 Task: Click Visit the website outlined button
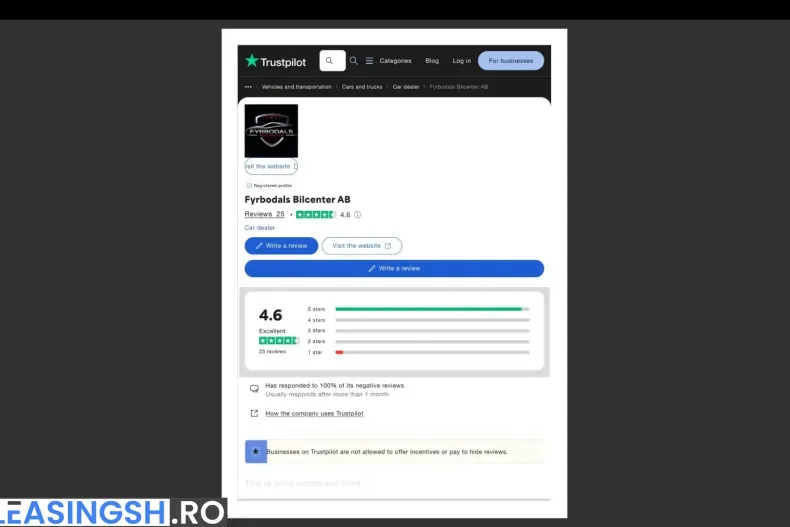[x=361, y=246]
